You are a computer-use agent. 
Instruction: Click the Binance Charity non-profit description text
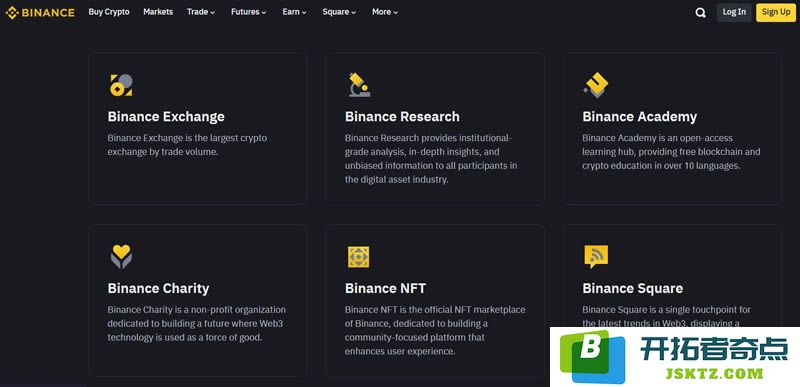(x=197, y=324)
